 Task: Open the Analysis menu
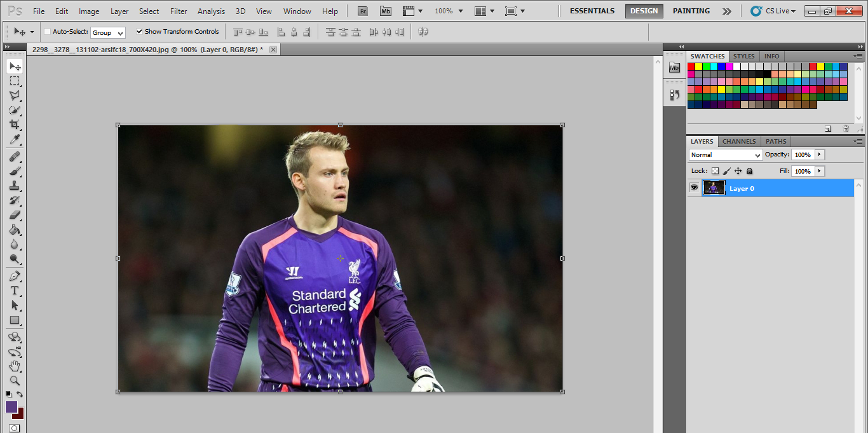211,11
